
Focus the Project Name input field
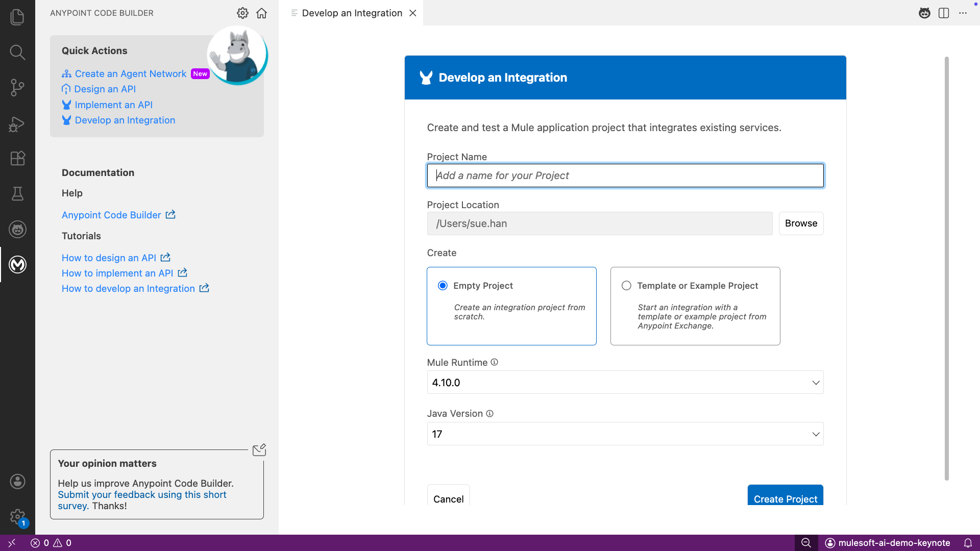pyautogui.click(x=625, y=176)
